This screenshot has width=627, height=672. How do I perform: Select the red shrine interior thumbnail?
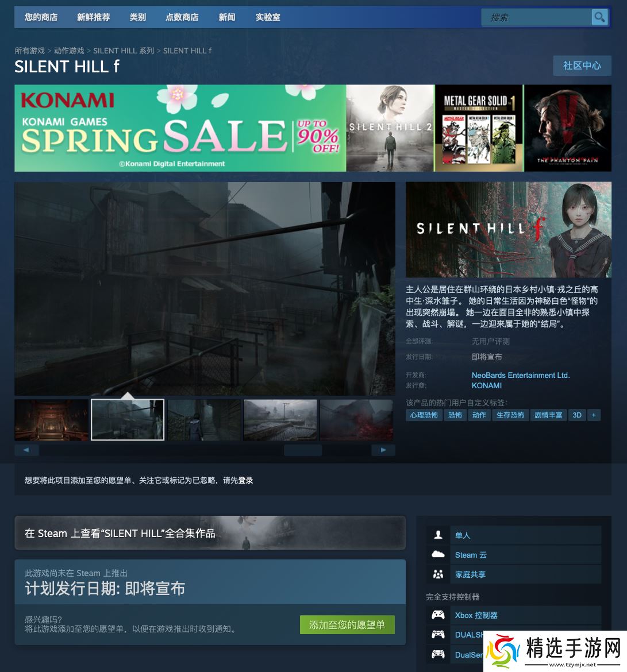coord(52,420)
